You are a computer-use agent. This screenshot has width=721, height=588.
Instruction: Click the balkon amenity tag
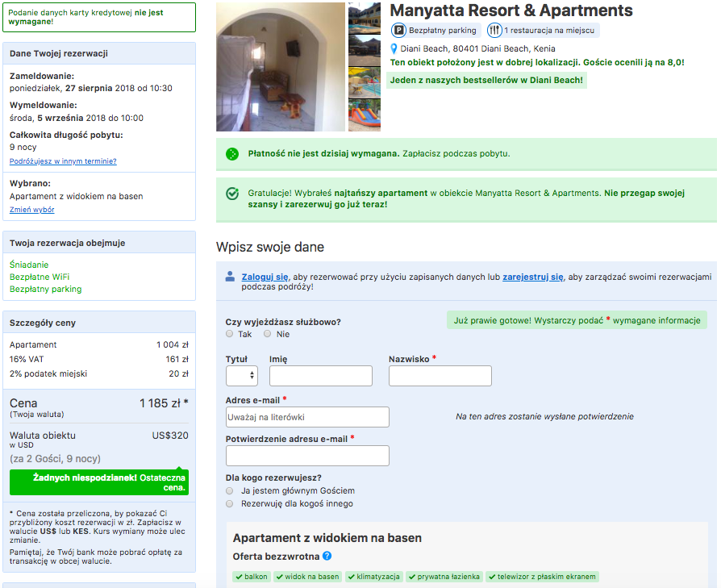pos(252,577)
